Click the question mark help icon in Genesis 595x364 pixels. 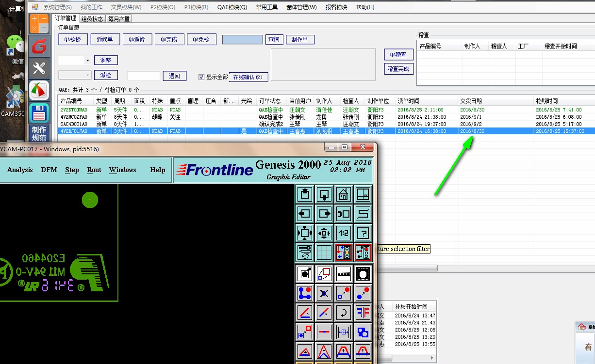(363, 233)
